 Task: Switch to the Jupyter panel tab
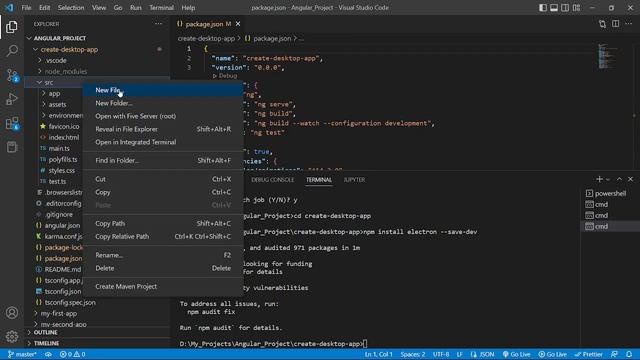point(354,180)
